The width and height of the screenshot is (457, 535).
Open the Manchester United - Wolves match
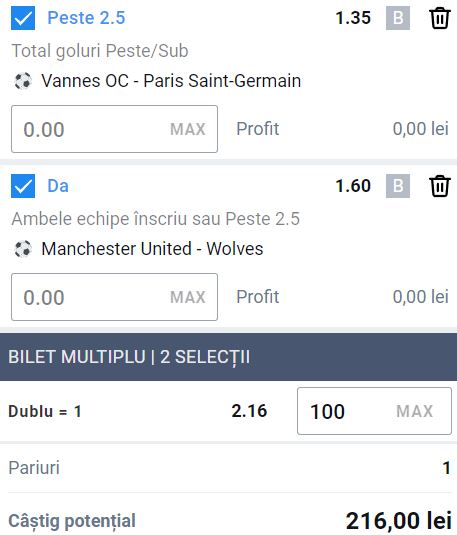tap(152, 249)
